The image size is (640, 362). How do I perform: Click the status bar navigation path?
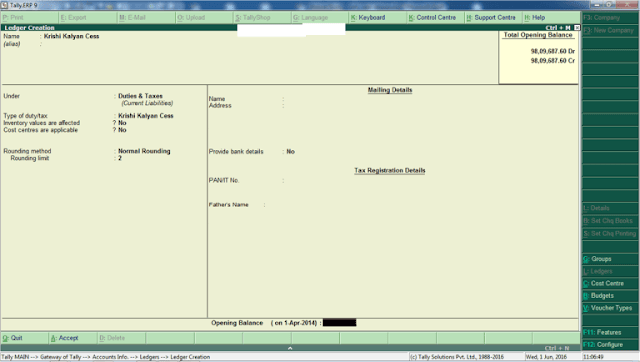[x=106, y=357]
